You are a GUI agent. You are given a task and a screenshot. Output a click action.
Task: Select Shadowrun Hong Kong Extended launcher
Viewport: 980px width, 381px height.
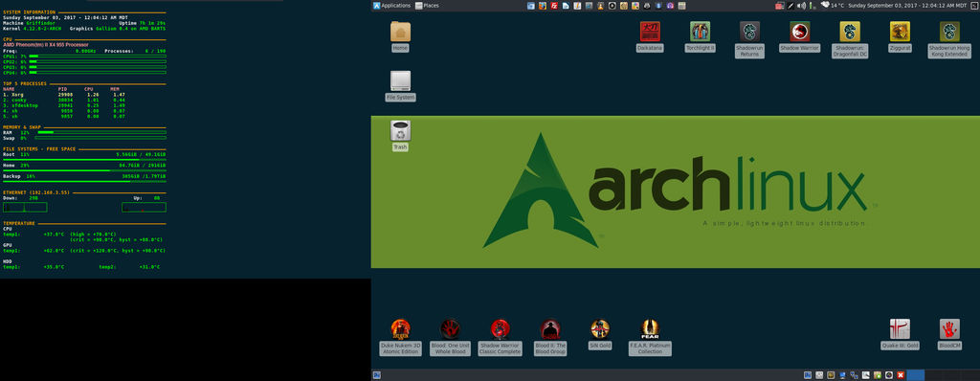tap(950, 39)
